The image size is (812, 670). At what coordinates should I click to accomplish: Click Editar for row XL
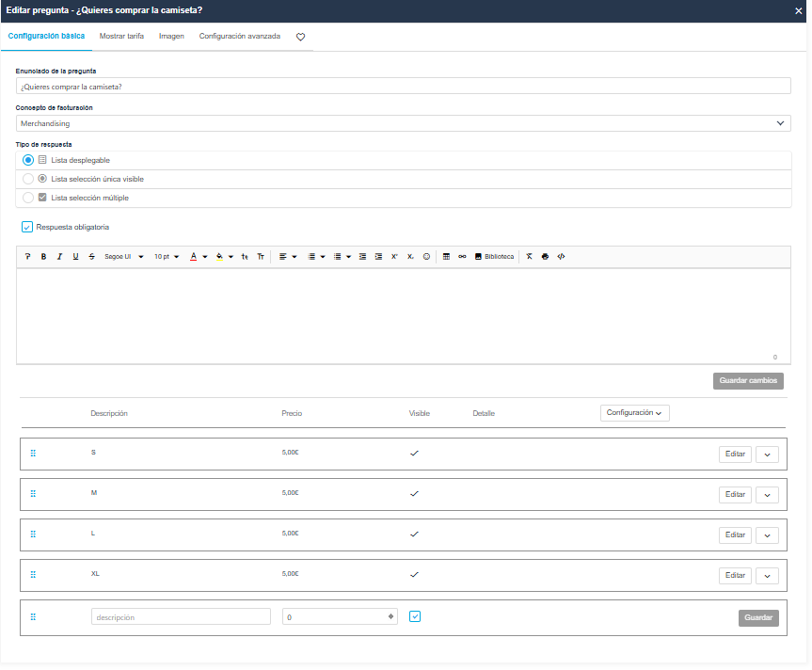735,576
